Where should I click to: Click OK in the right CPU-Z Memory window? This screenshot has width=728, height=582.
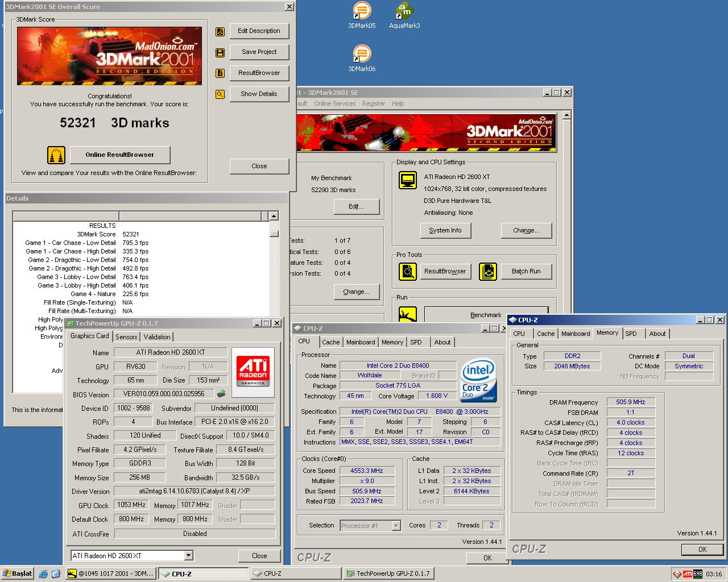702,549
